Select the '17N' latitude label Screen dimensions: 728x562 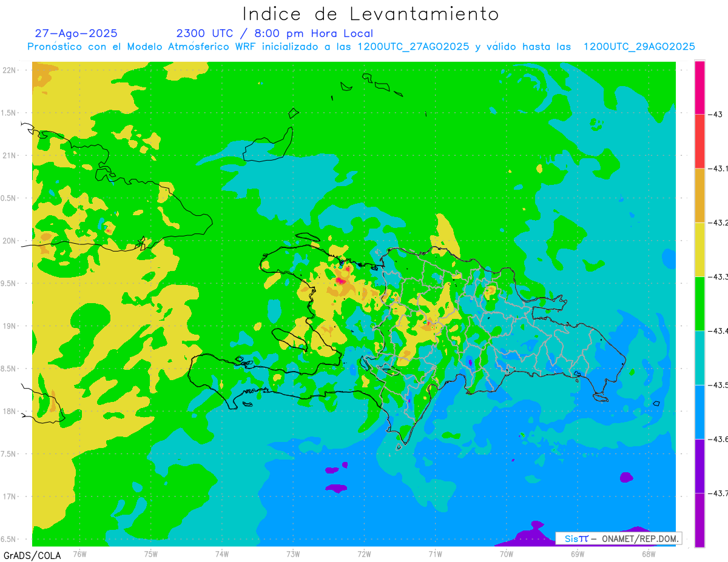point(9,497)
